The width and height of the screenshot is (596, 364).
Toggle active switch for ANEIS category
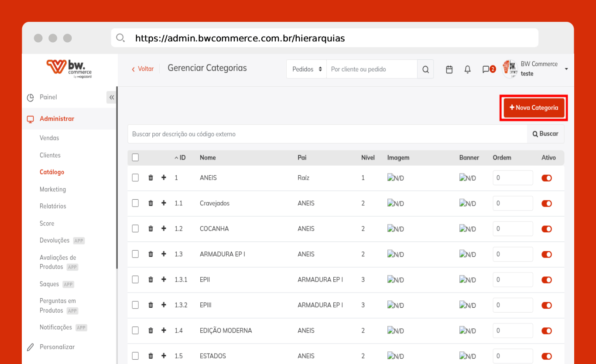coord(546,178)
